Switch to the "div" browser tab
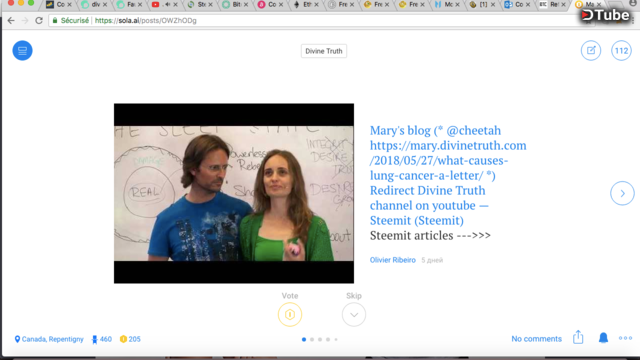 [x=93, y=4]
